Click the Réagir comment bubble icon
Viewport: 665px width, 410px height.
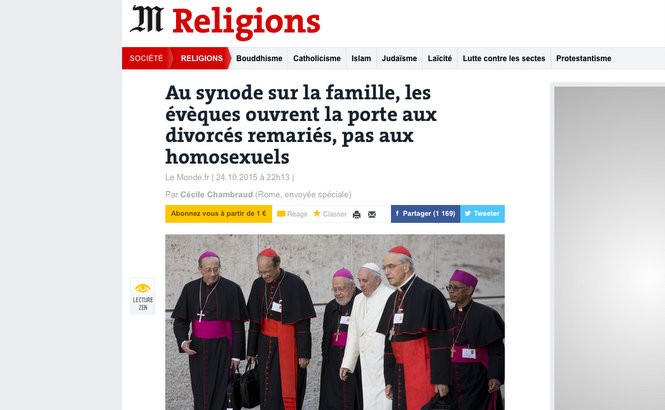(281, 214)
